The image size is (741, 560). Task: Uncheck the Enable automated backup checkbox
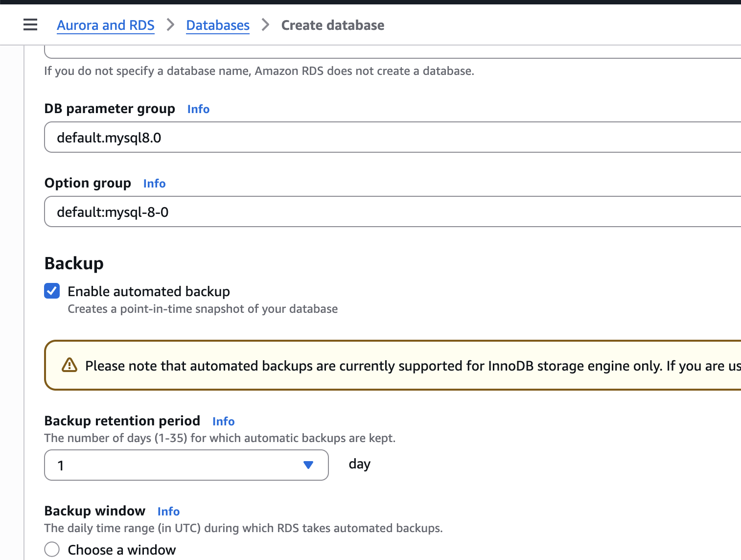(52, 291)
